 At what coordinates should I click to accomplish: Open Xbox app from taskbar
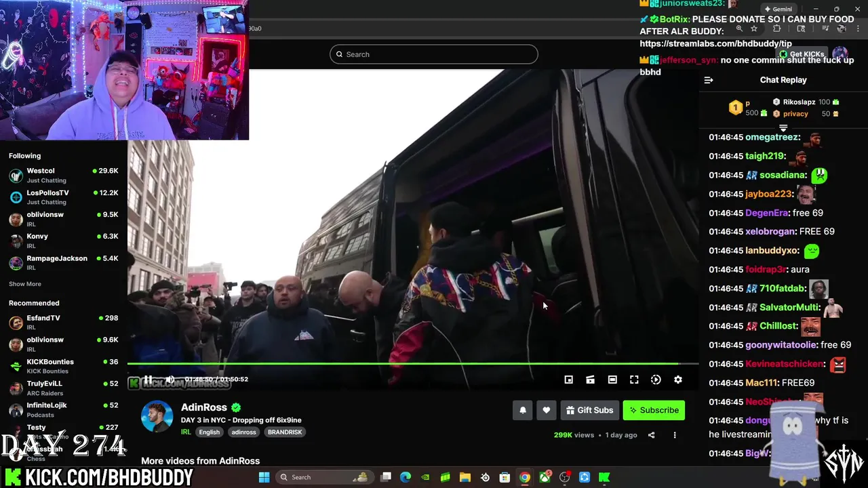click(545, 477)
